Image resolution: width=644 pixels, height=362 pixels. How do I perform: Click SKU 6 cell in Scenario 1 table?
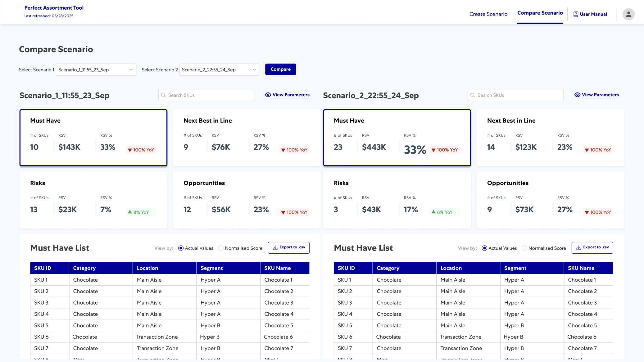[x=49, y=337]
